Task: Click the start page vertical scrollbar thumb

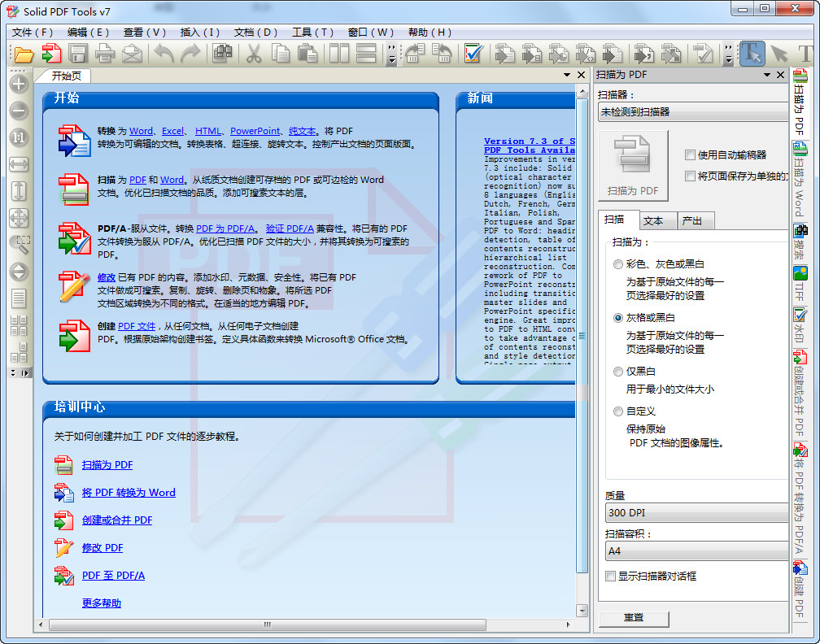Action: pyautogui.click(x=582, y=335)
